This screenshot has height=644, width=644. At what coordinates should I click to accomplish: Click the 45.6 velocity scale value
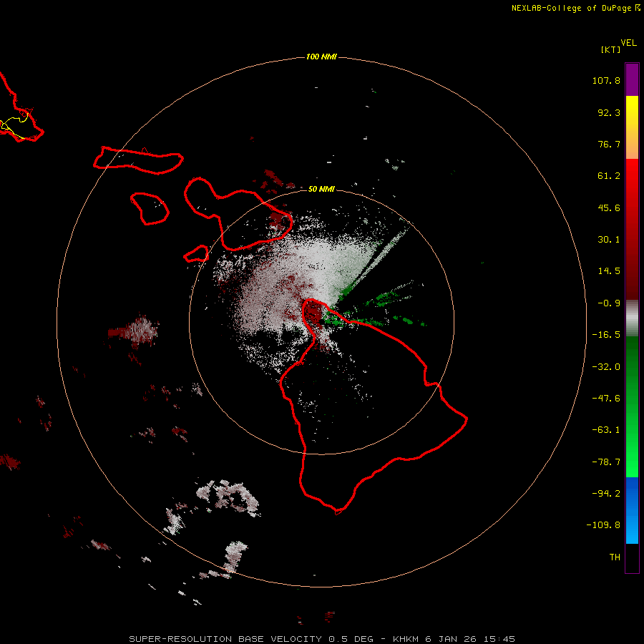[x=609, y=208]
